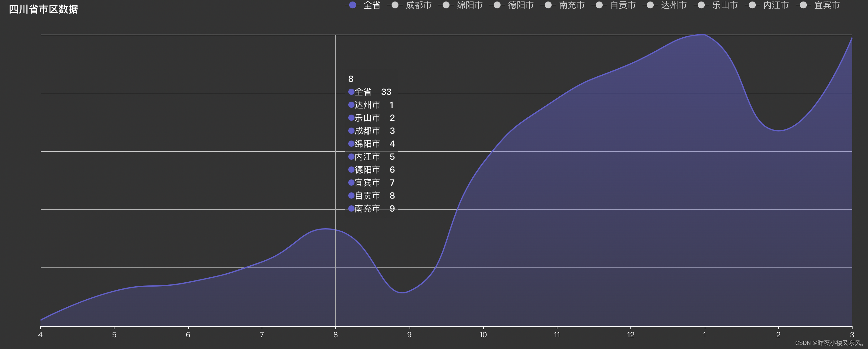Click the CSDN watermark text

[829, 343]
